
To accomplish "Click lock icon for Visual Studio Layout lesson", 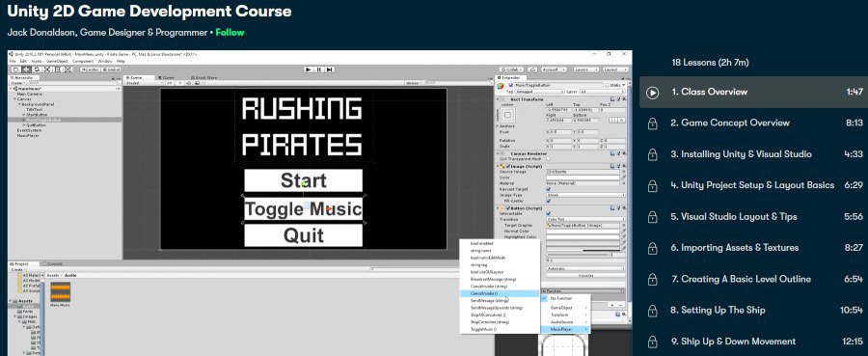I will click(653, 217).
